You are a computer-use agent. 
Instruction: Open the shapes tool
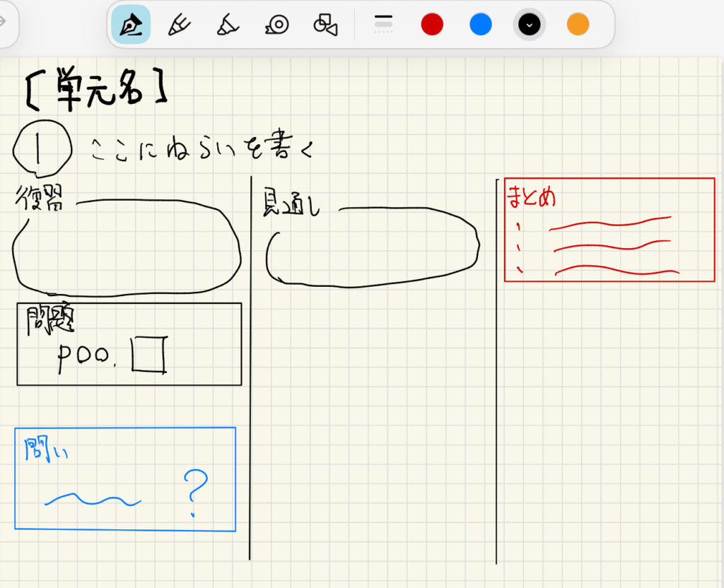[325, 25]
